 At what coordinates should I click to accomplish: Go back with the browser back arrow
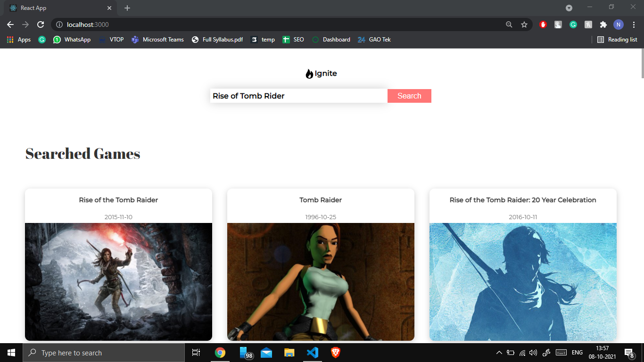click(10, 25)
